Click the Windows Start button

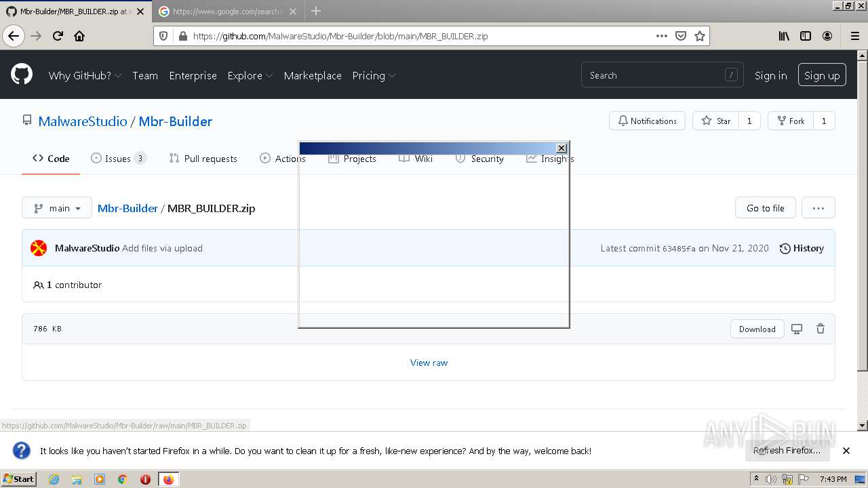coord(18,479)
